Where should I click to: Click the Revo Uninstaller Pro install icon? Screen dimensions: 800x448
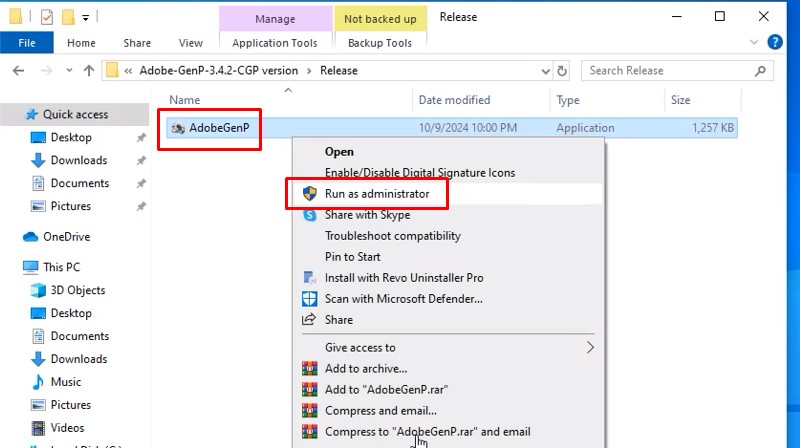309,278
